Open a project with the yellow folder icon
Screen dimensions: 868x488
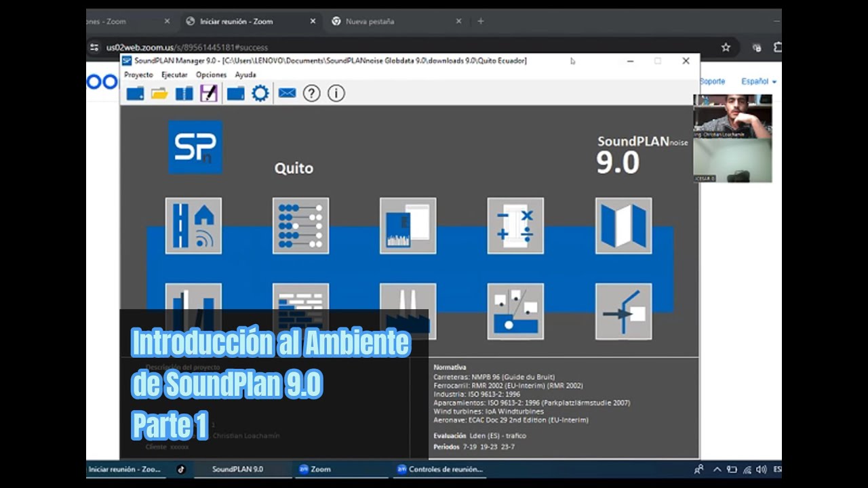point(159,94)
